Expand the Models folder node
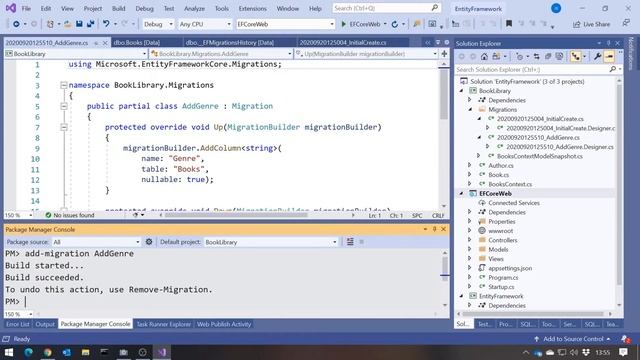640x360 pixels. pos(470,249)
